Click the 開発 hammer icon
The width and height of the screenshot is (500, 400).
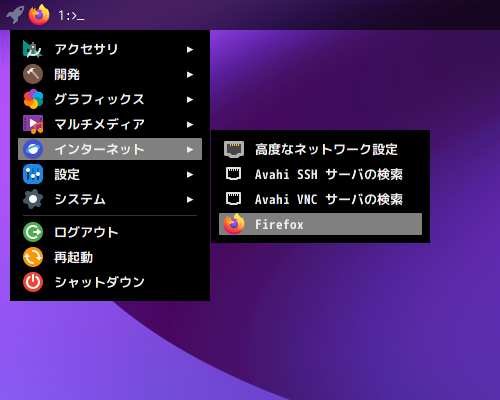33,74
